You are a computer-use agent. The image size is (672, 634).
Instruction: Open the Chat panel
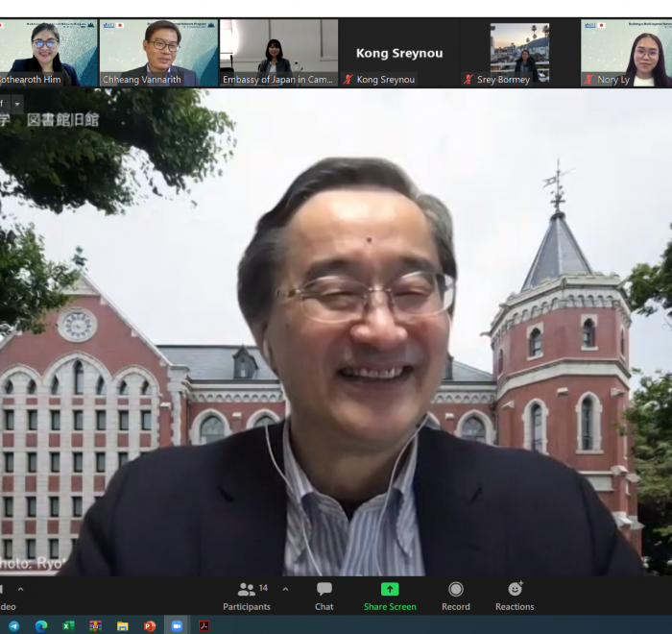pyautogui.click(x=324, y=595)
